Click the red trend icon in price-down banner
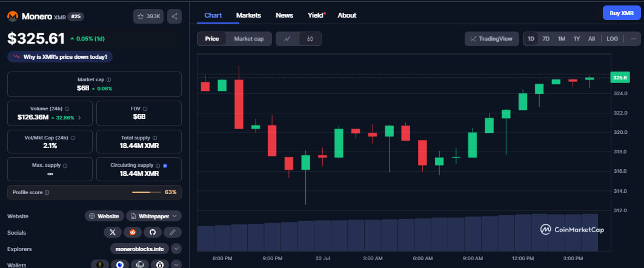 [16, 57]
